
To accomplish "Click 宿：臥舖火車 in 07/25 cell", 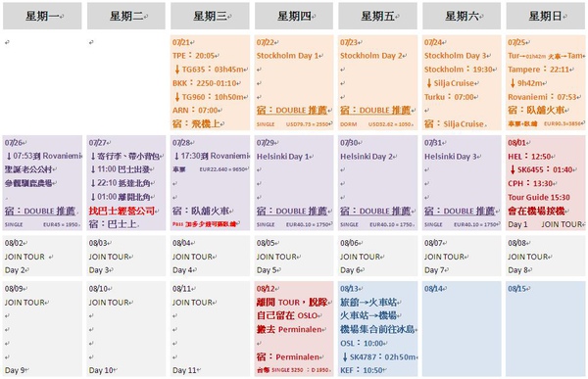I will 536,111.
